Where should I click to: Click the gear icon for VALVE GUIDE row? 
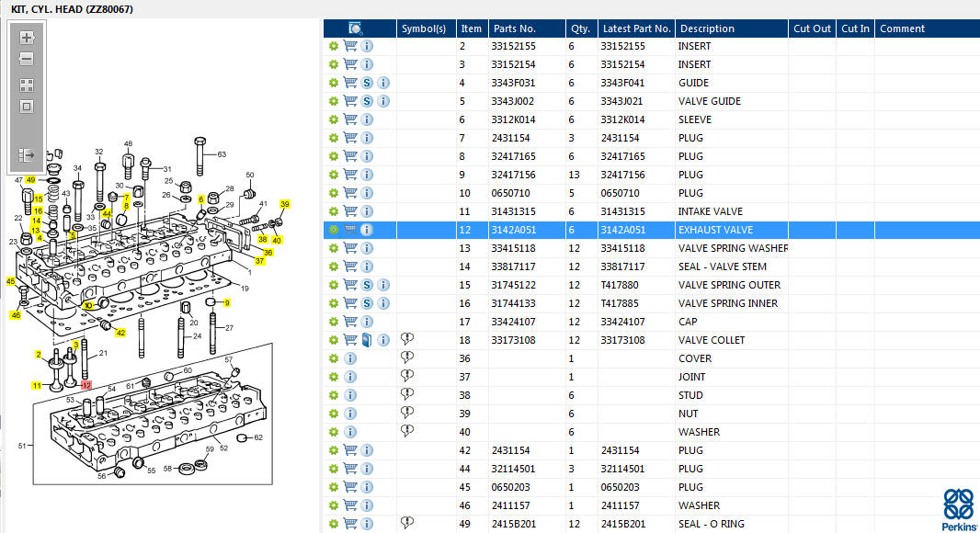pyautogui.click(x=334, y=101)
